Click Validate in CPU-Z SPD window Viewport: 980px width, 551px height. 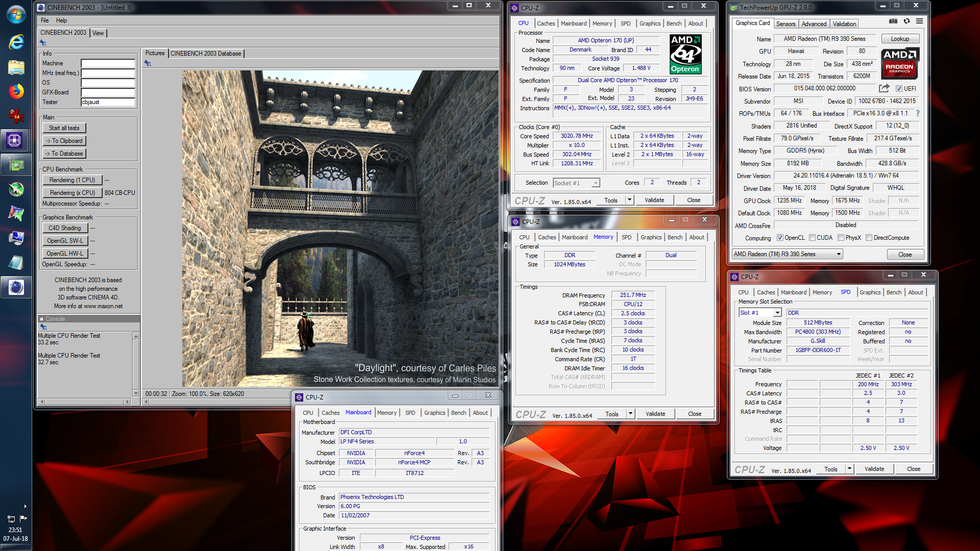tap(874, 469)
